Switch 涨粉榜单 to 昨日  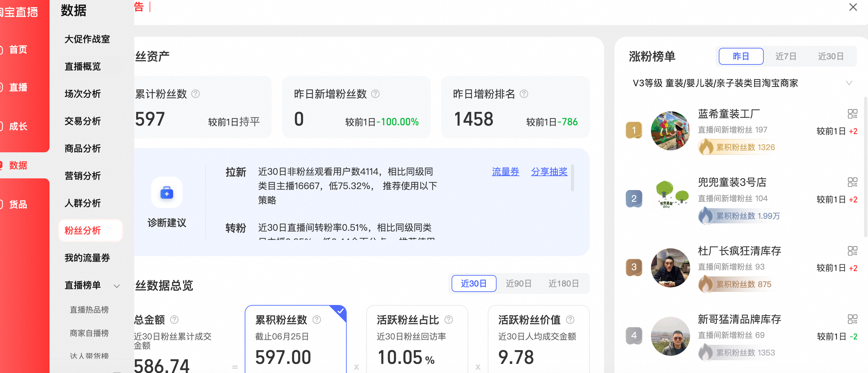(741, 56)
